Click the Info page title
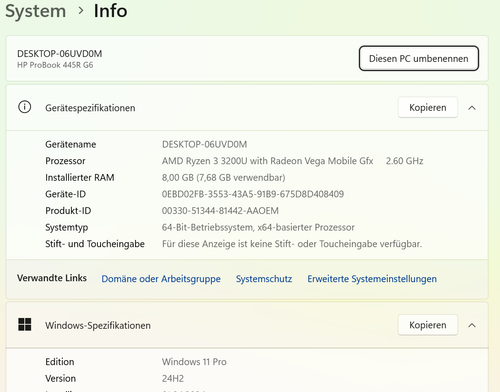This screenshot has width=500, height=392. tap(110, 11)
